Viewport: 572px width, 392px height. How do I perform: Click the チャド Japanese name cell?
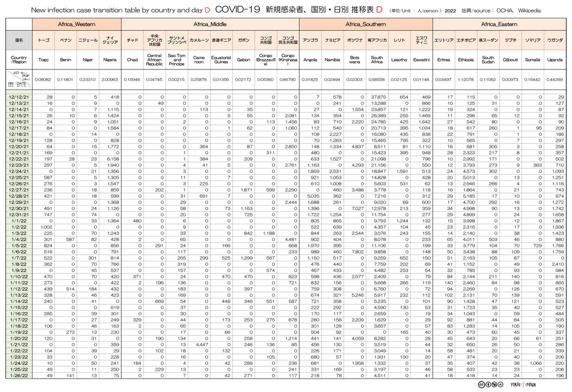click(x=133, y=41)
